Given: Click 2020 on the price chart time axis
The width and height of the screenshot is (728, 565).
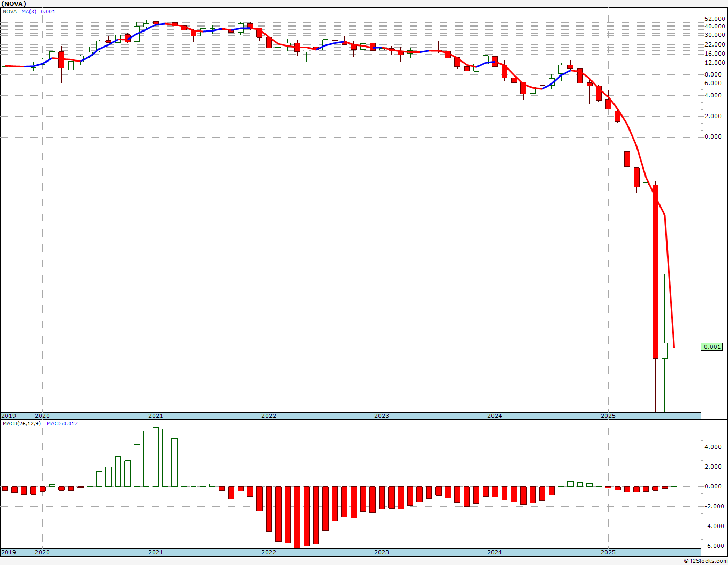Looking at the screenshot, I should [42, 416].
